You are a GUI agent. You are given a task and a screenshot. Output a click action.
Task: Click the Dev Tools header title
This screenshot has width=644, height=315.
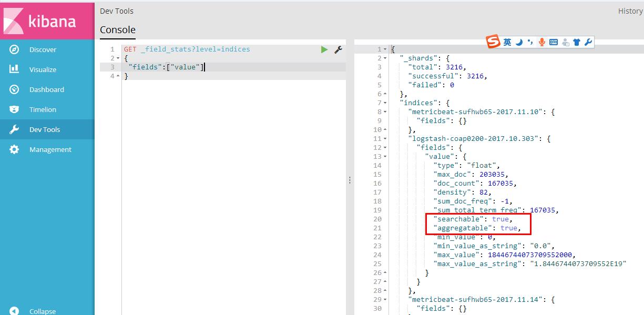(x=117, y=11)
